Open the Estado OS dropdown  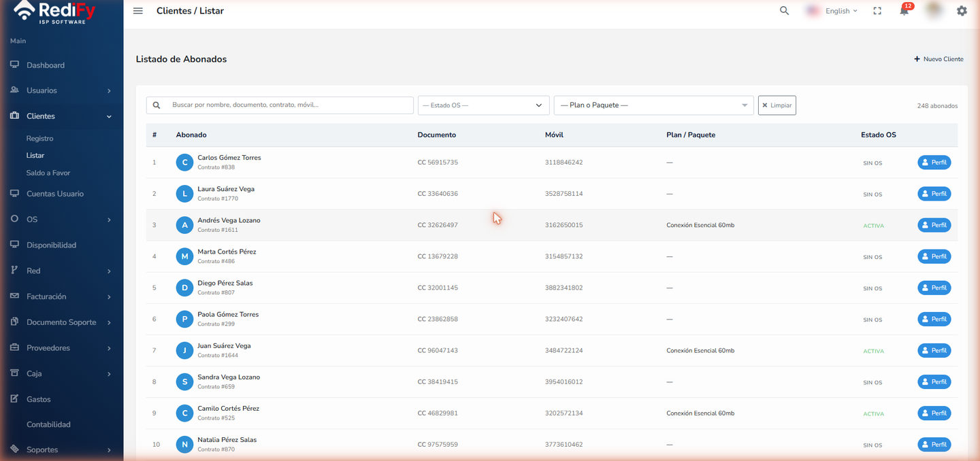(x=483, y=105)
